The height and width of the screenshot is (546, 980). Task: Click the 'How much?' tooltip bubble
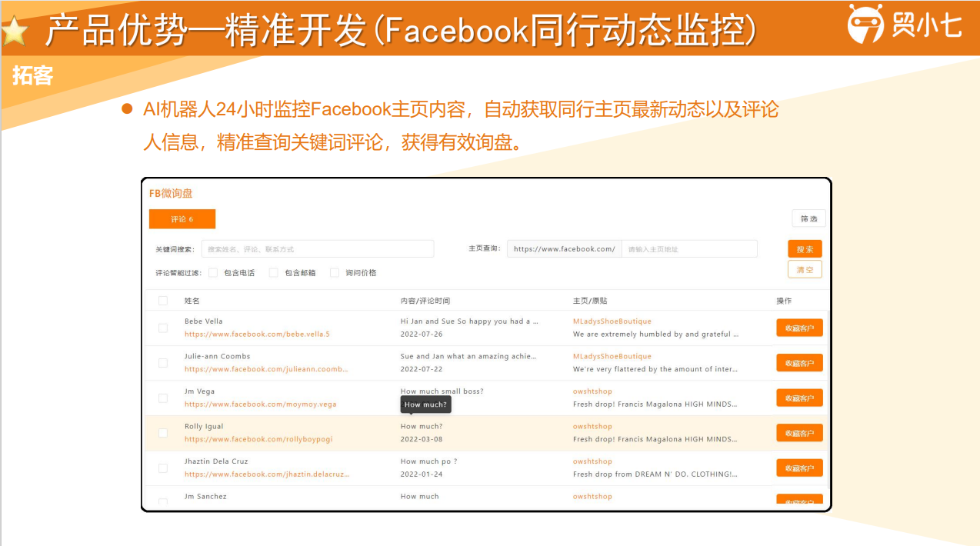click(425, 405)
